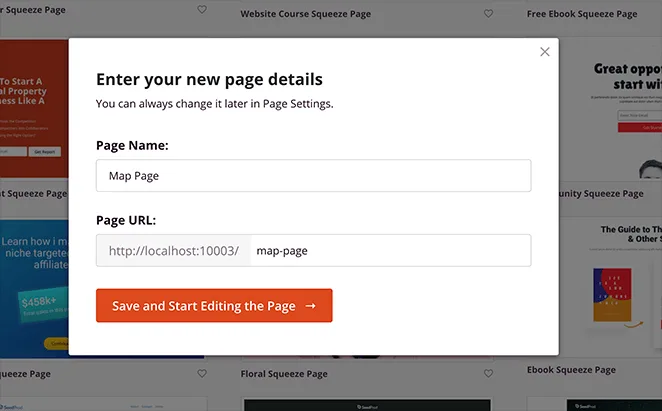
Task: Click the Floral Squeeze Page title
Action: [x=284, y=374]
